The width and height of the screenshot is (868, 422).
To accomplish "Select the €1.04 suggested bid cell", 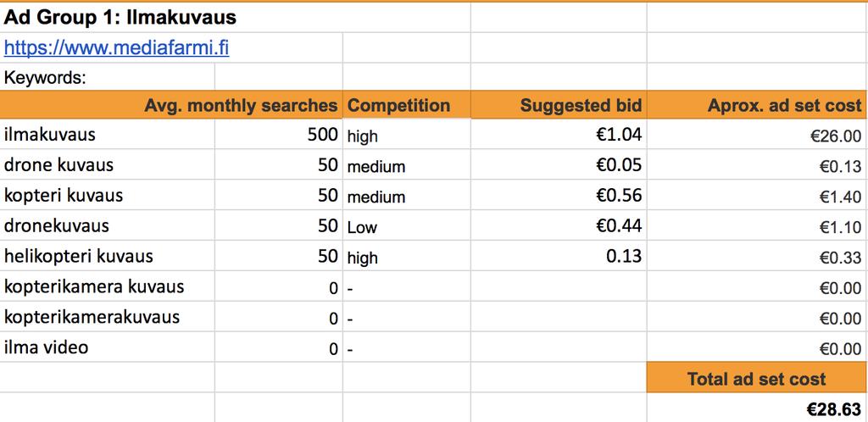I will coord(559,135).
